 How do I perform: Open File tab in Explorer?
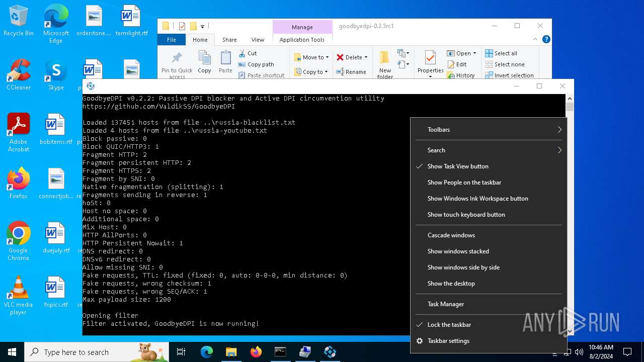(x=172, y=40)
